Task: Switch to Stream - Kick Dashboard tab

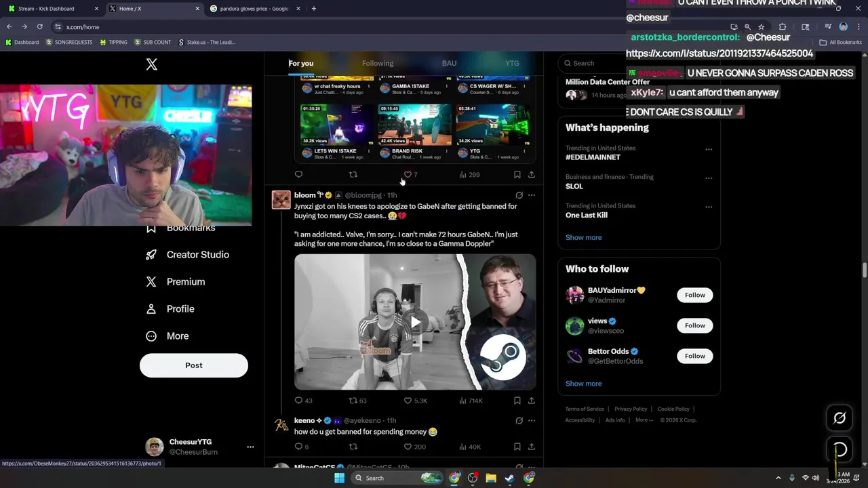Action: point(52,9)
